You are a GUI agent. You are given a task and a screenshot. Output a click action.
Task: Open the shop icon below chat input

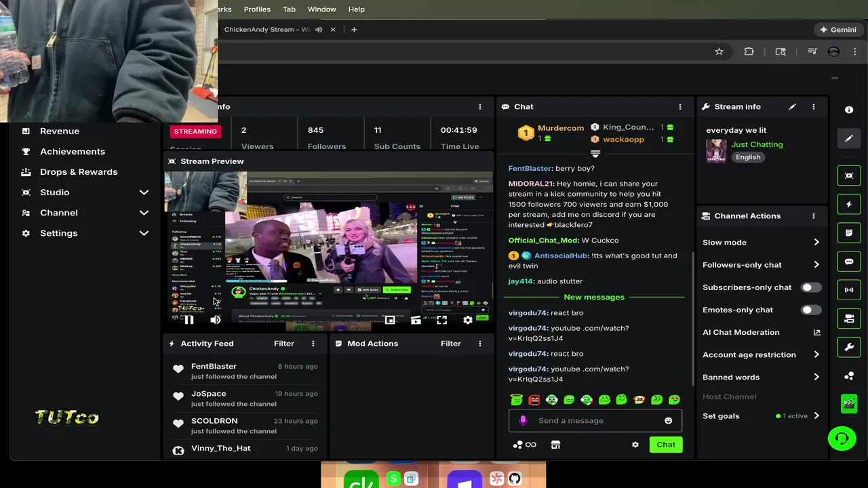[555, 445]
